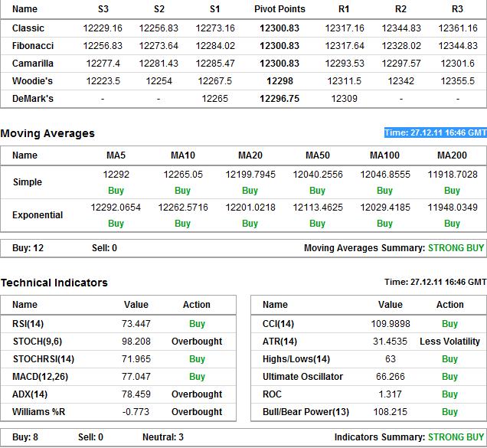Click the Bull/Bear Power(13) label
This screenshot has height=448, width=487.
[306, 412]
